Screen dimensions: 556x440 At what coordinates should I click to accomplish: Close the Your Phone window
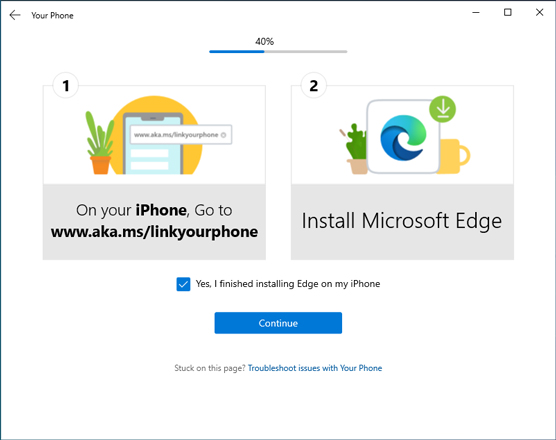539,12
